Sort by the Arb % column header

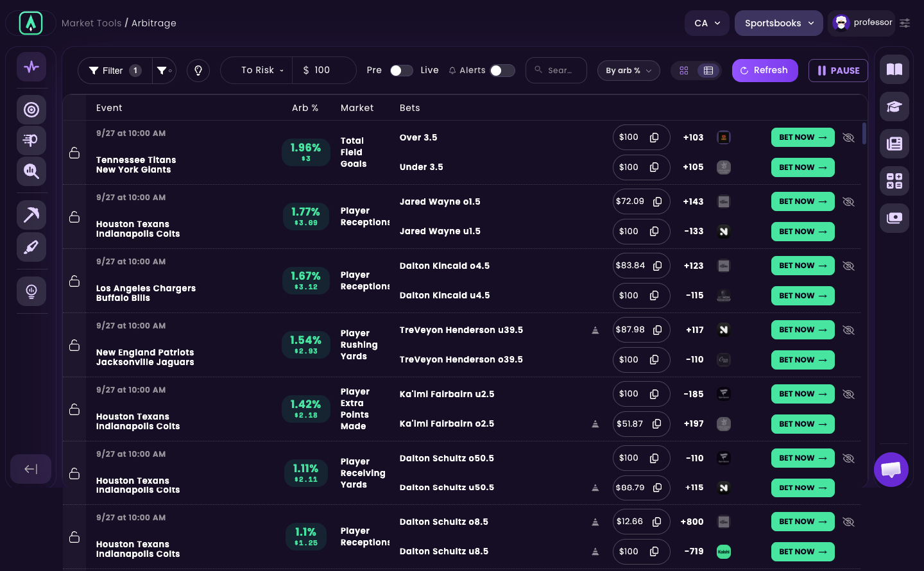point(305,108)
